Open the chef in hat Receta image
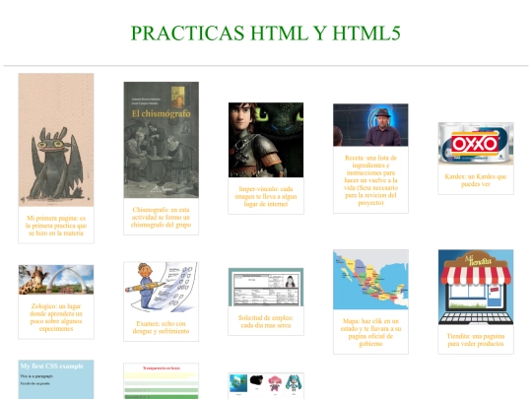Viewport: 532px width, 399px height. click(x=370, y=125)
